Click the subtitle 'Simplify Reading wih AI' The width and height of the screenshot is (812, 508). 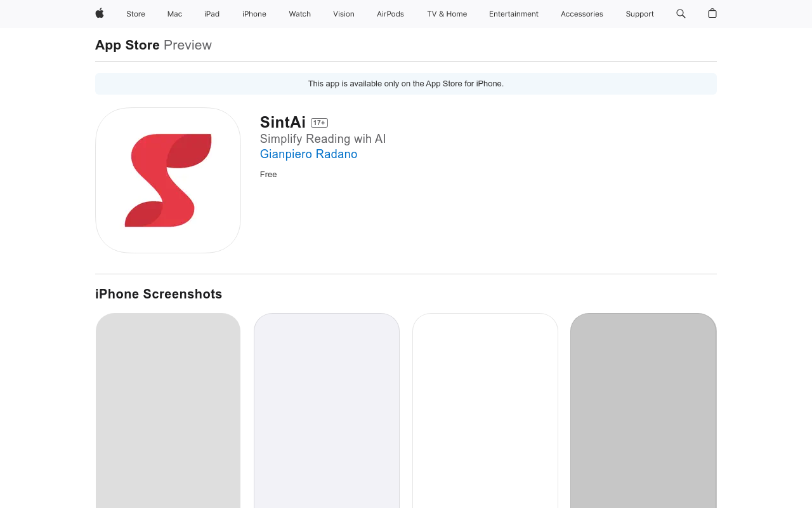tap(323, 139)
